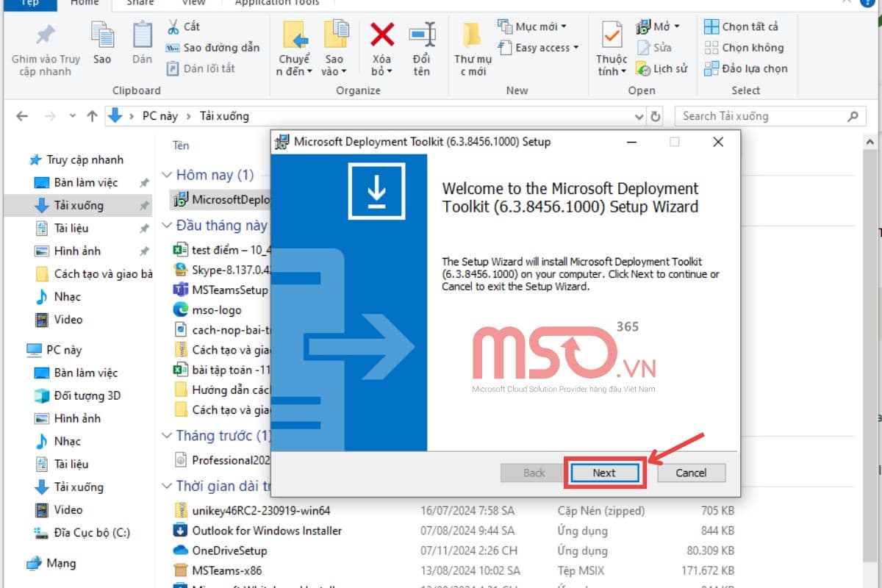Image resolution: width=882 pixels, height=588 pixels.
Task: Open Mục mới (New item) dropdown
Action: 533,26
